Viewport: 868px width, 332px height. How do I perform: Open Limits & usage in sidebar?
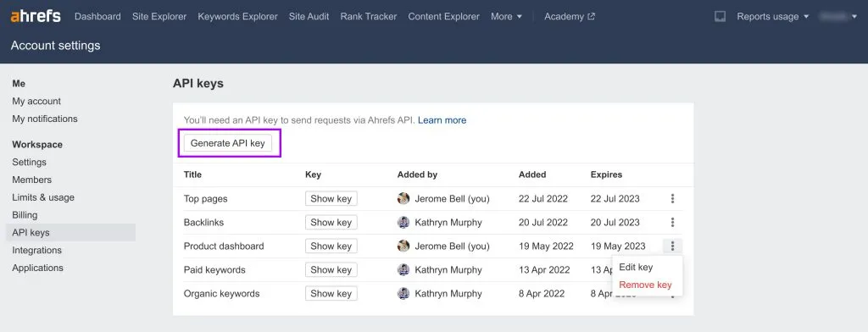tap(43, 197)
